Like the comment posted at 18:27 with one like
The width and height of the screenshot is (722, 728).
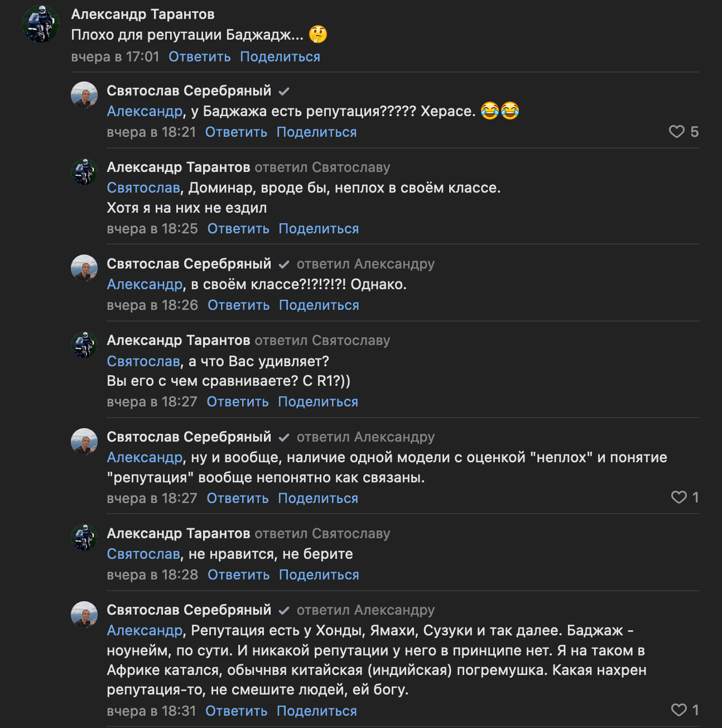[678, 497]
